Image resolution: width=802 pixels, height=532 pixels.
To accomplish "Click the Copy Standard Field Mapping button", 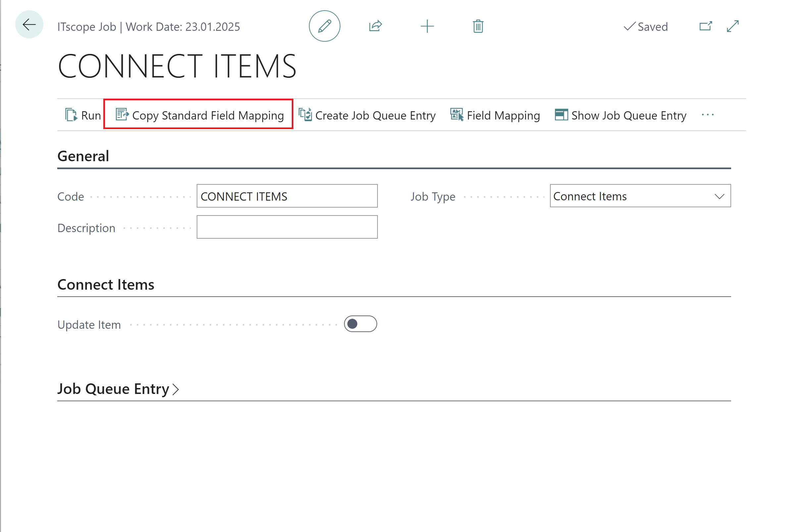I will click(x=199, y=115).
